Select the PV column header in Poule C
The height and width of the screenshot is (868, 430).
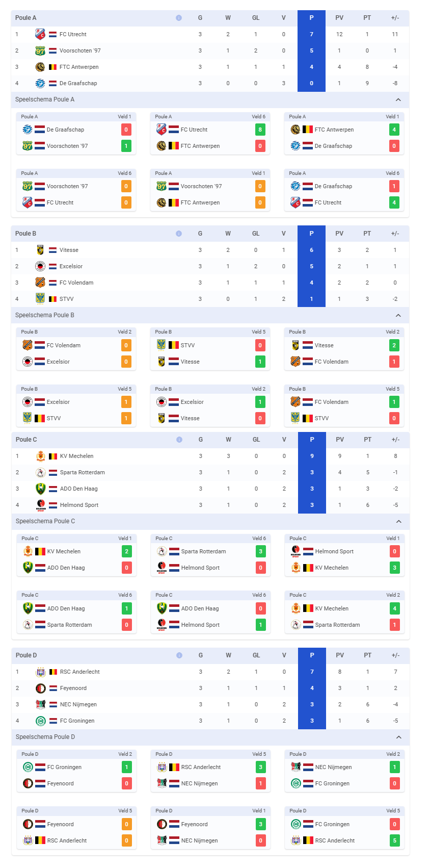pyautogui.click(x=340, y=440)
